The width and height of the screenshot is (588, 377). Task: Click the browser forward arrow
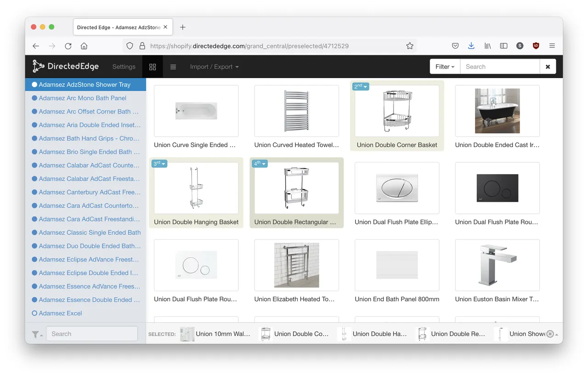tap(52, 46)
